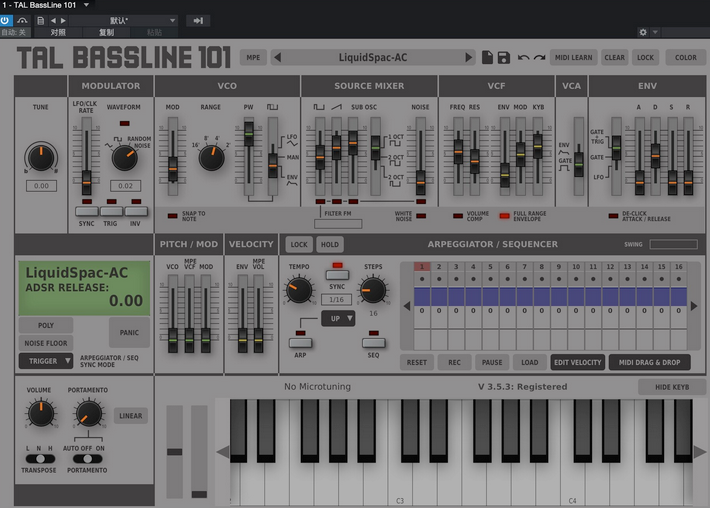The height and width of the screenshot is (508, 710).
Task: Toggle the SEQ button
Action: (x=374, y=343)
